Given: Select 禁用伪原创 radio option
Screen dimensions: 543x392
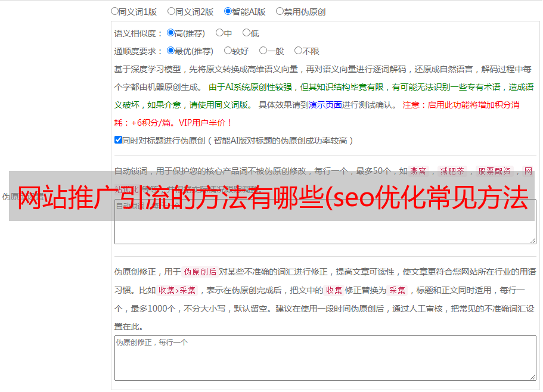Looking at the screenshot, I should tap(280, 11).
